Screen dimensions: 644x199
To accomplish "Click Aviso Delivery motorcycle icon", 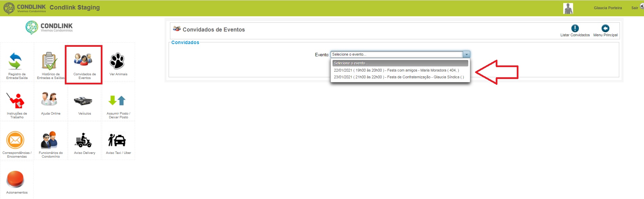I will pyautogui.click(x=83, y=140).
